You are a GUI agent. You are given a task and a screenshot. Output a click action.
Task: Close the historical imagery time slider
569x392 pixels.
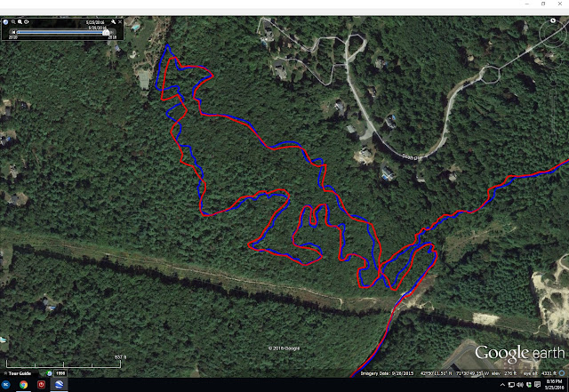120,22
